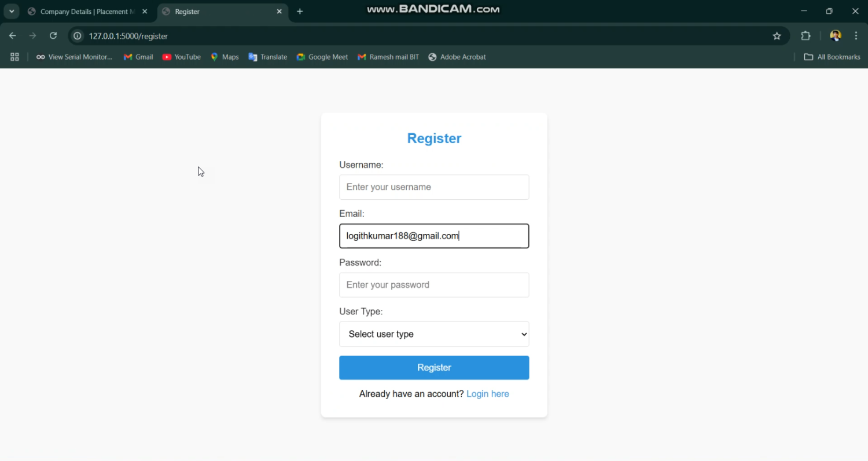Image resolution: width=868 pixels, height=461 pixels.
Task: Close the Company Details tab
Action: coord(145,12)
